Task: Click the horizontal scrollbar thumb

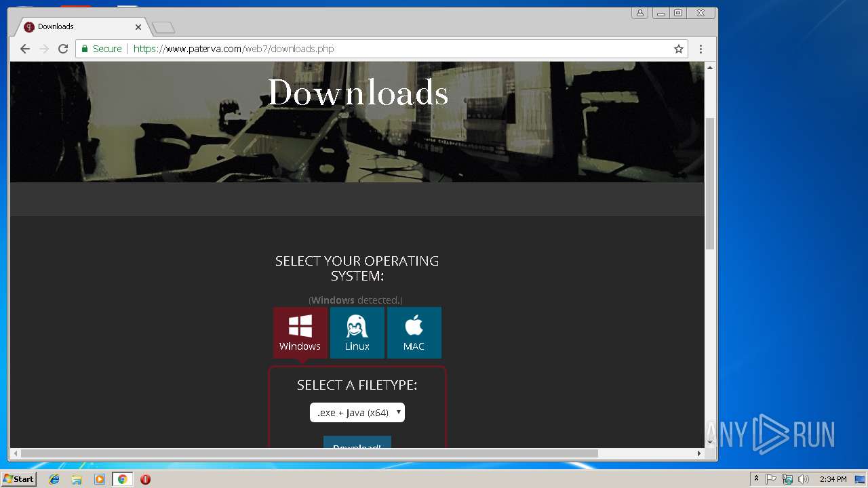Action: tap(309, 453)
